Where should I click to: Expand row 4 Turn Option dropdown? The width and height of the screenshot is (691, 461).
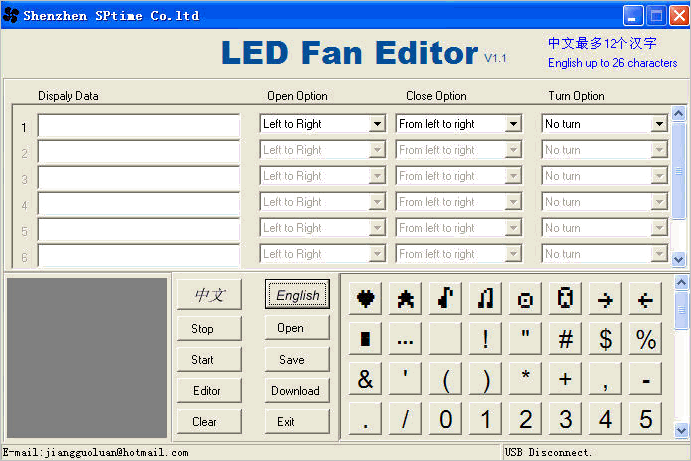pos(659,202)
